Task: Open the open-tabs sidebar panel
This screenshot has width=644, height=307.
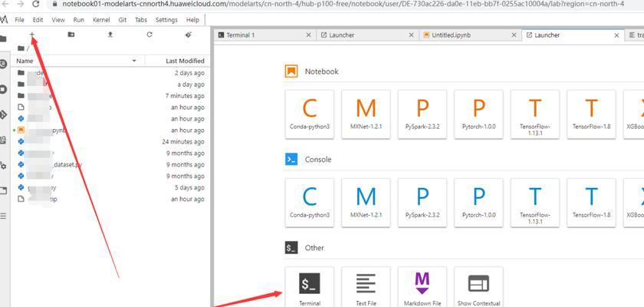Action: tap(3, 190)
